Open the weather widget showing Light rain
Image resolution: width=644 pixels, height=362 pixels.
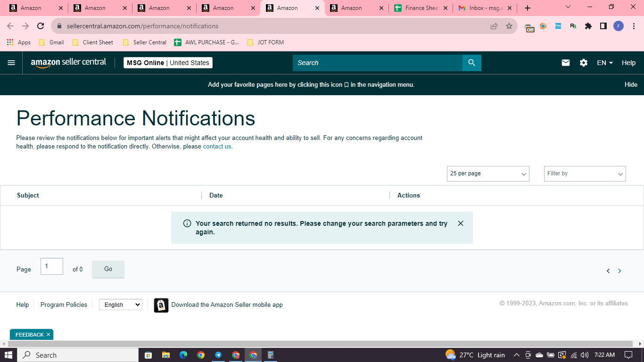point(475,355)
